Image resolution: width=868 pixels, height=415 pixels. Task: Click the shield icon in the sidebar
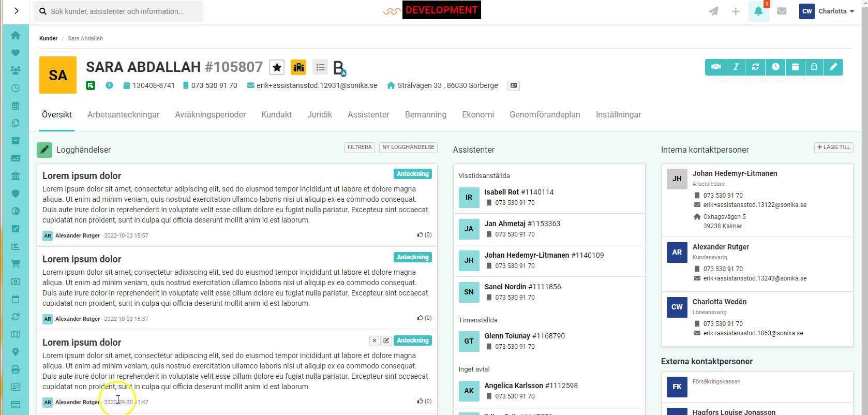pos(16,194)
